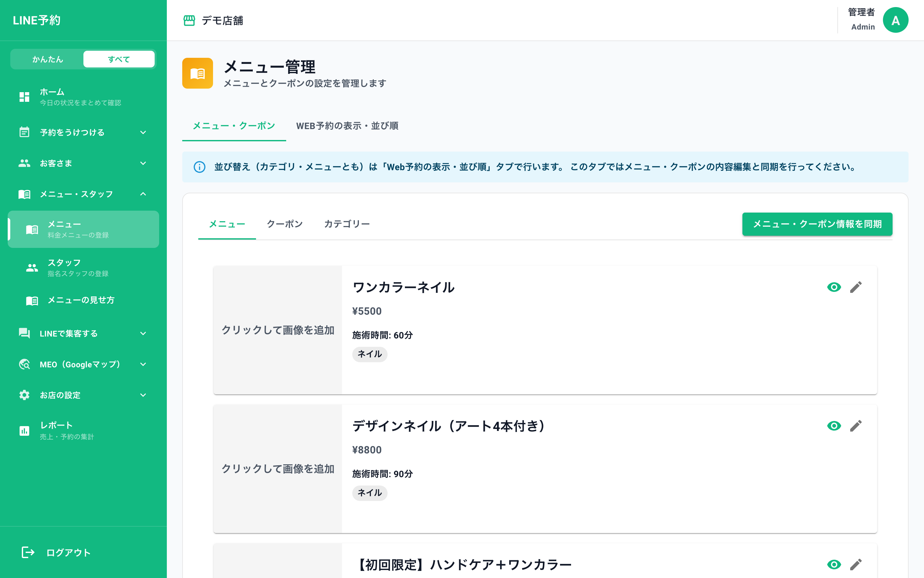Image resolution: width=924 pixels, height=578 pixels.
Task: Click the info icon in the blue notice
Action: [x=199, y=167]
